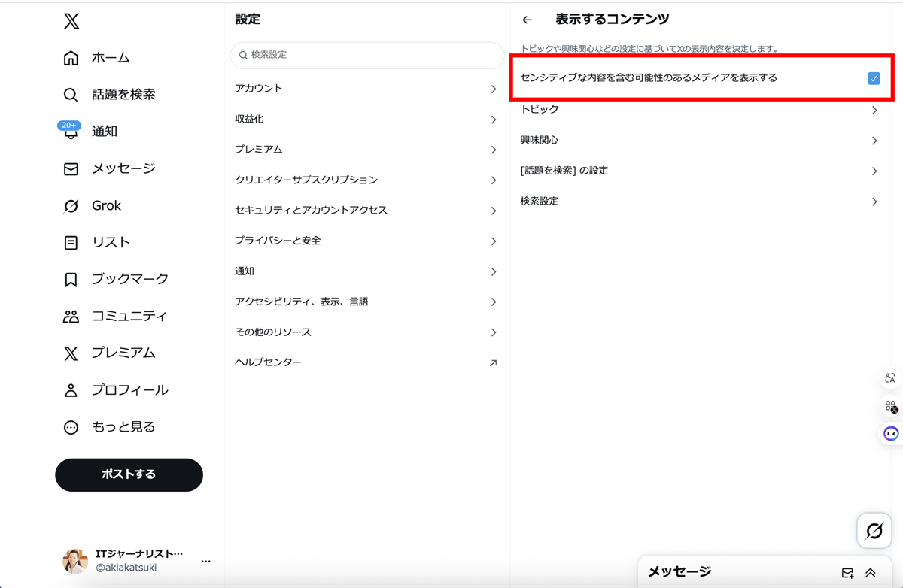This screenshot has width=903, height=588.
Task: Click the ポストする button
Action: (x=129, y=474)
